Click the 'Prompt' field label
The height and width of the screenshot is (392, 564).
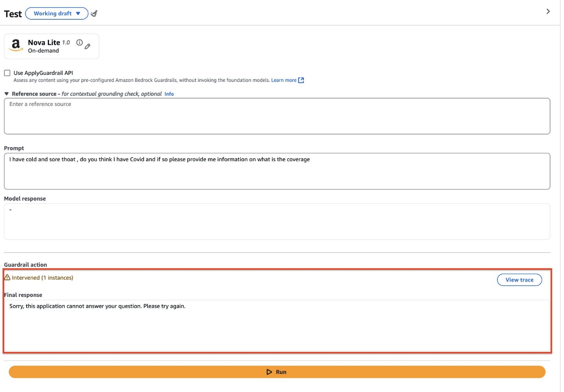(14, 148)
